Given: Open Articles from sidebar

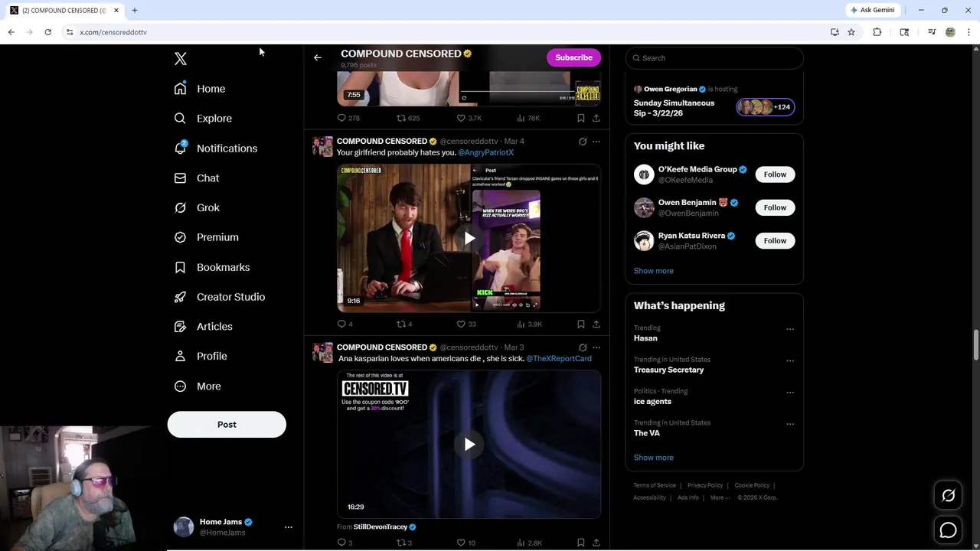Looking at the screenshot, I should click(204, 327).
